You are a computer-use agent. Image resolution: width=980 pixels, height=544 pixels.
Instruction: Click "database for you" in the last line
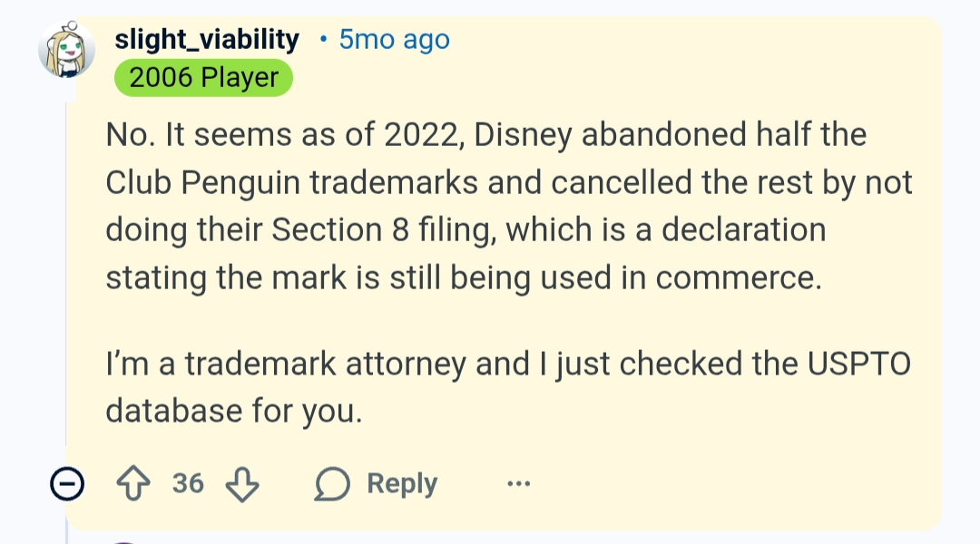click(x=233, y=411)
